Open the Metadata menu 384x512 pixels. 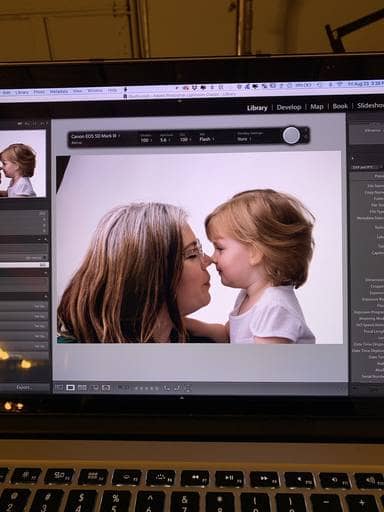tap(59, 91)
